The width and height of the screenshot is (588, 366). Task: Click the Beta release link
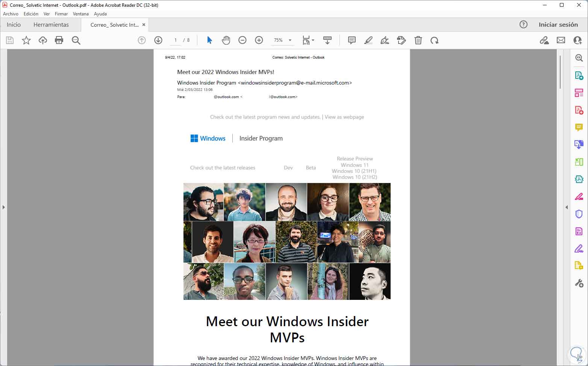tap(311, 168)
